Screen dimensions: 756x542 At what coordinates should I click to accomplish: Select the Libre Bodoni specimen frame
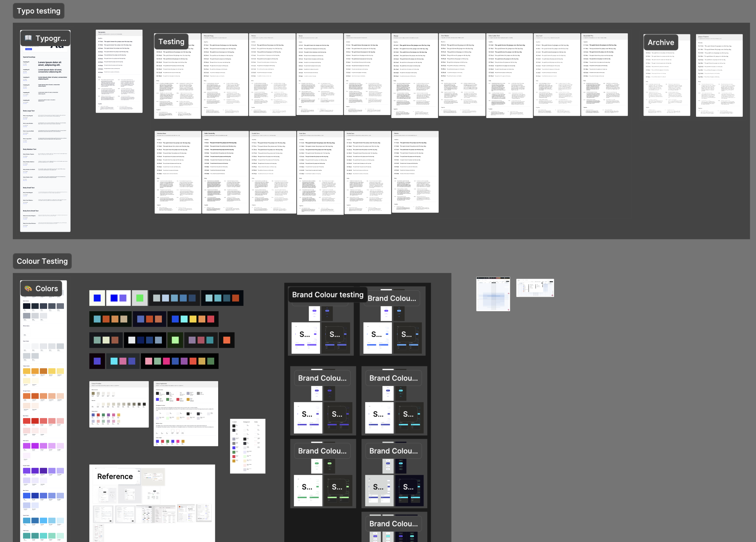[462, 75]
